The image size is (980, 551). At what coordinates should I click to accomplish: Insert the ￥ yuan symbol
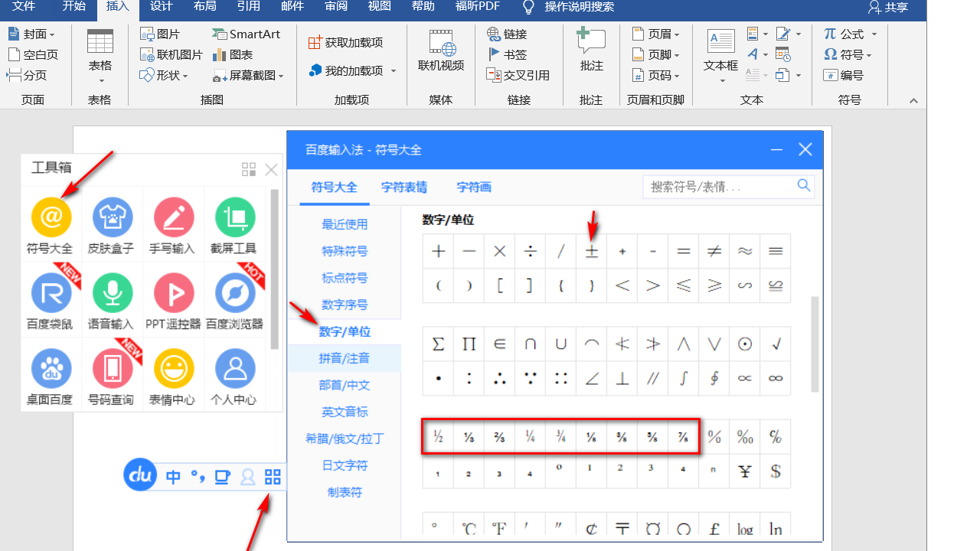745,471
